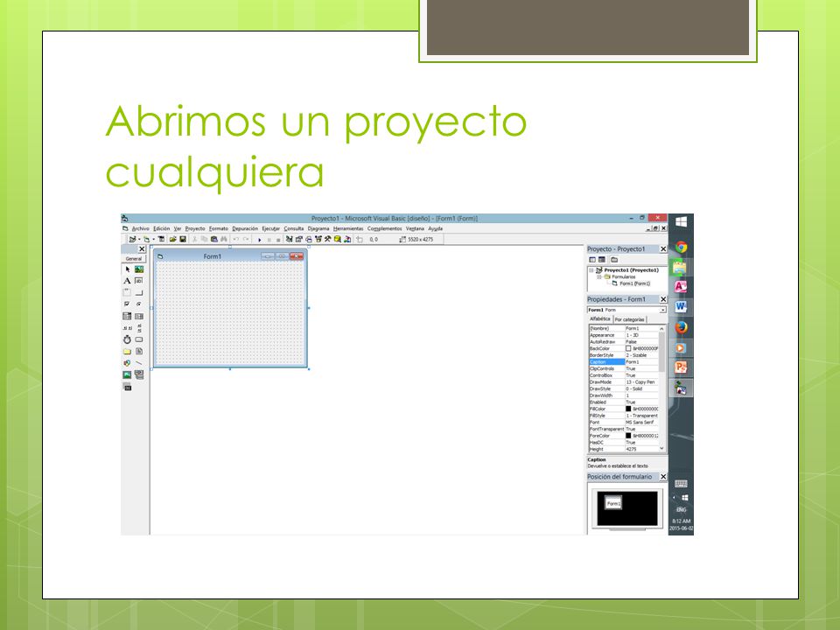Select the Caption property row
The height and width of the screenshot is (630, 840).
(624, 362)
